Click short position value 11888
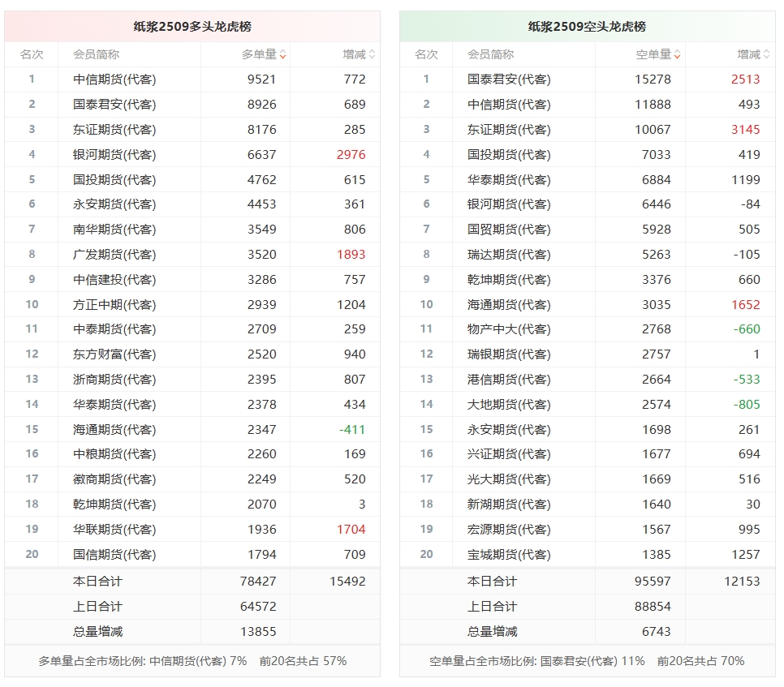784x687 pixels. [653, 105]
